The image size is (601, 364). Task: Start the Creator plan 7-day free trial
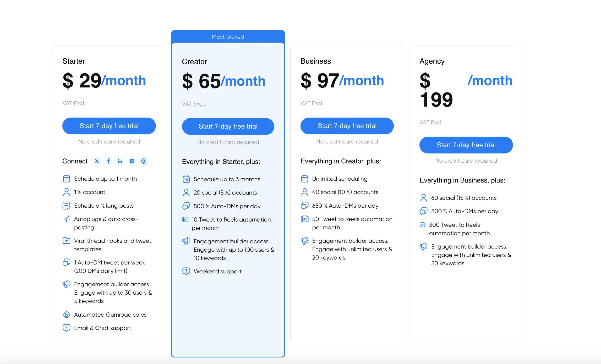pyautogui.click(x=228, y=126)
